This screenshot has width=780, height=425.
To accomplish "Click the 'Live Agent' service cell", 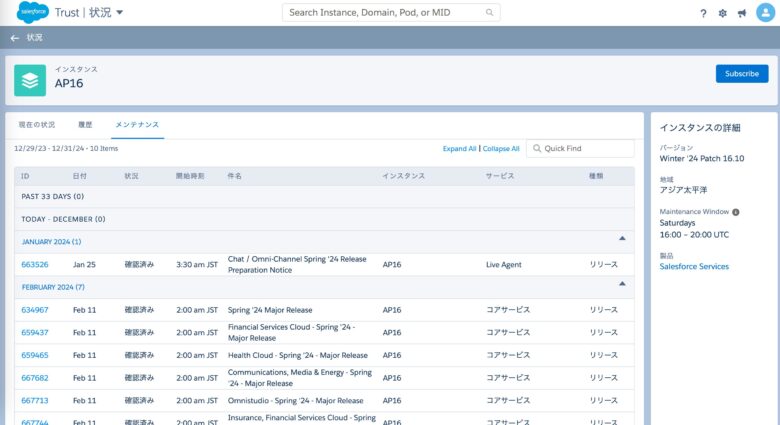I will point(503,265).
